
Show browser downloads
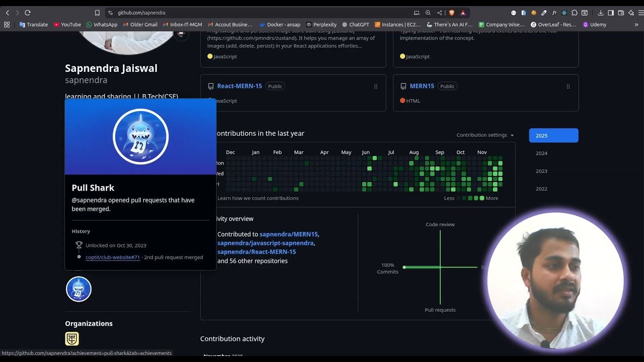[601, 13]
